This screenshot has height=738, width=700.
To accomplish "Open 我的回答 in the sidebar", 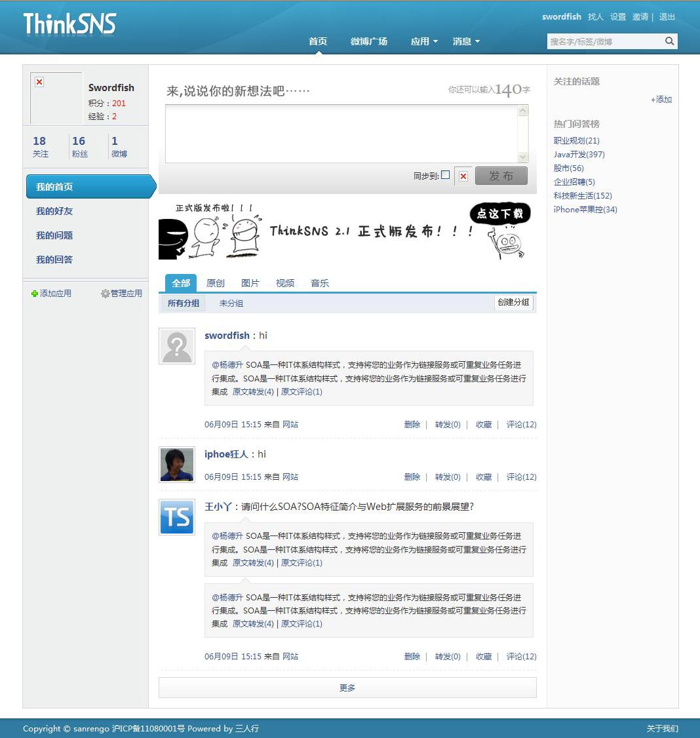I will pos(54,260).
